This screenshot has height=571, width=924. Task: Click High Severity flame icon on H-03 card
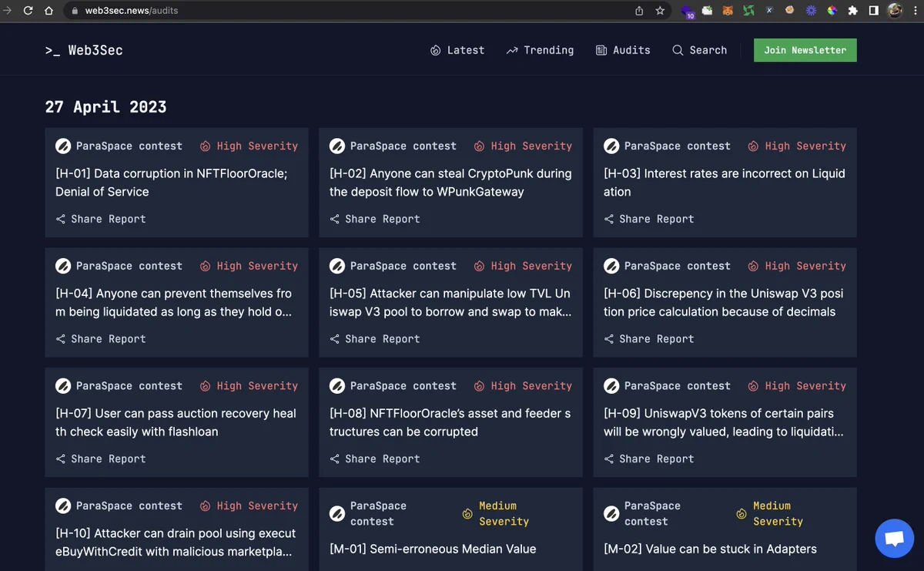[x=753, y=146]
